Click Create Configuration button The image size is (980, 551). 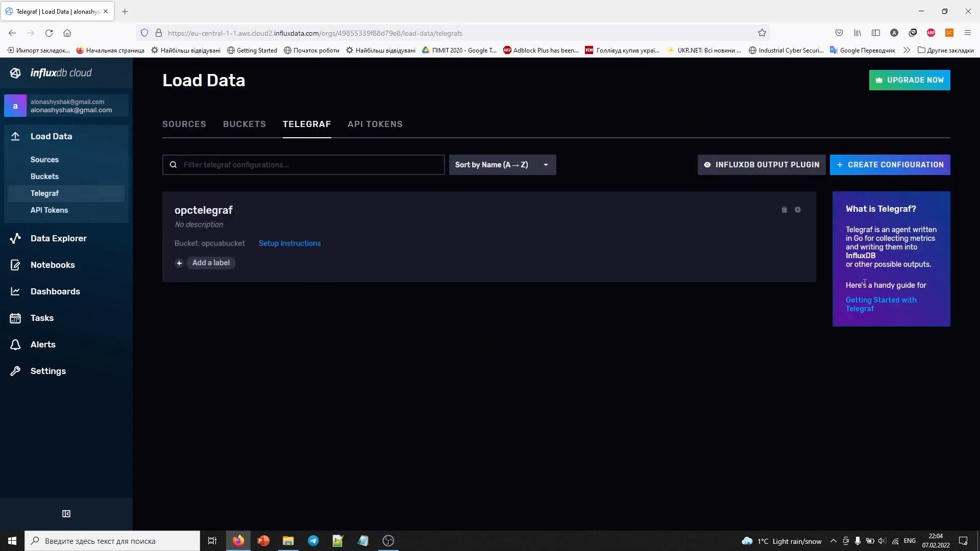(x=890, y=165)
